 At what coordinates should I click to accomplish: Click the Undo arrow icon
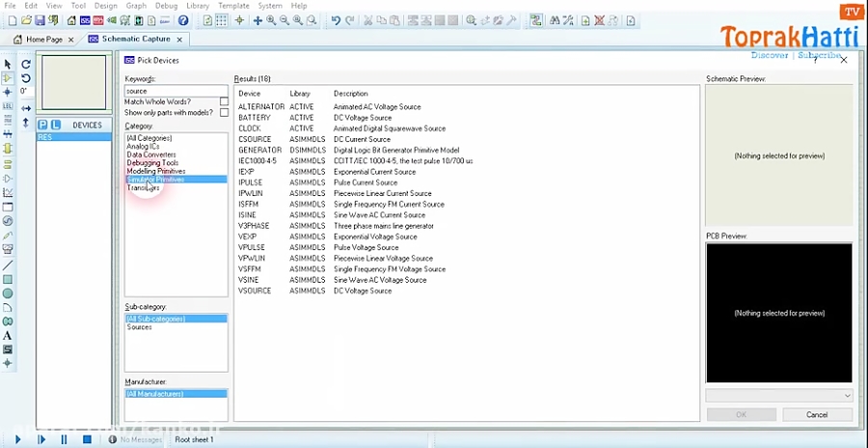click(335, 20)
